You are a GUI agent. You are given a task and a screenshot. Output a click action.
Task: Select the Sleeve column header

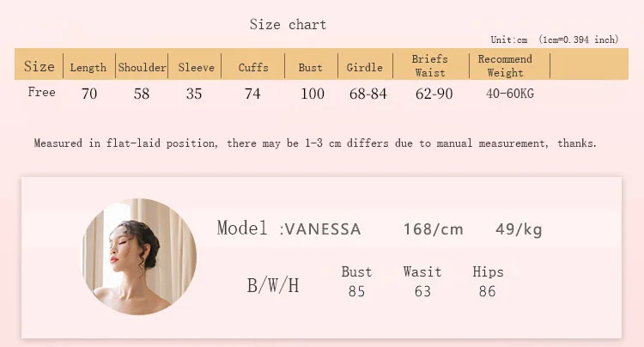click(196, 67)
